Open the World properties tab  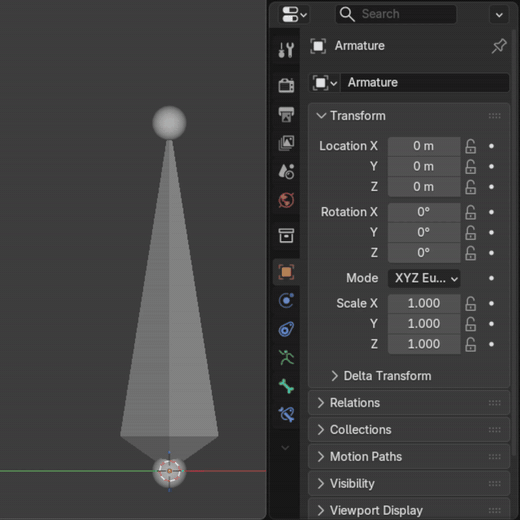pyautogui.click(x=286, y=200)
